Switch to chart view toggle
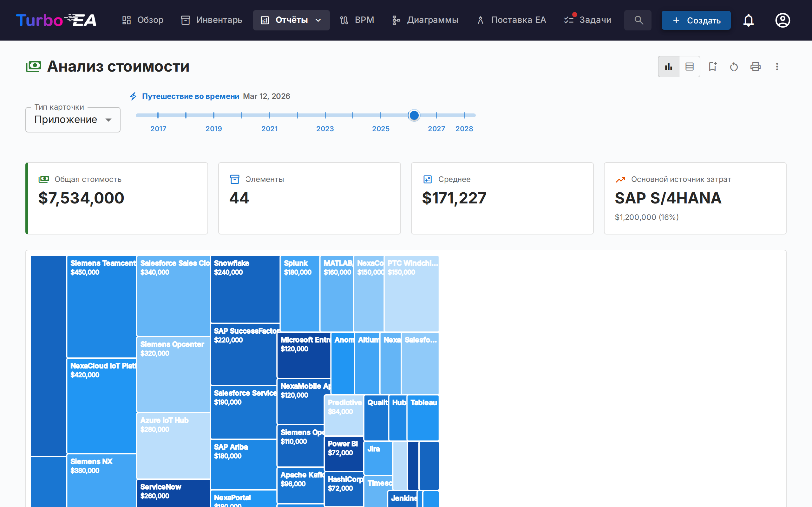The image size is (812, 507). pos(668,67)
